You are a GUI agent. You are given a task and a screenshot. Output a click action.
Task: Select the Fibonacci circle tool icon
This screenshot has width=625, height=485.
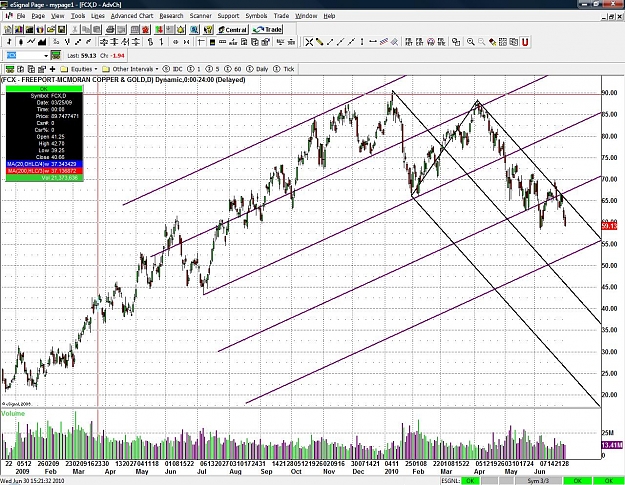tap(430, 42)
